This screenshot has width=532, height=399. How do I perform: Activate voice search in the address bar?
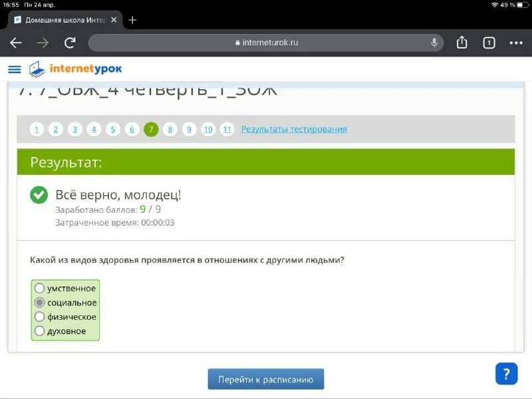click(434, 42)
